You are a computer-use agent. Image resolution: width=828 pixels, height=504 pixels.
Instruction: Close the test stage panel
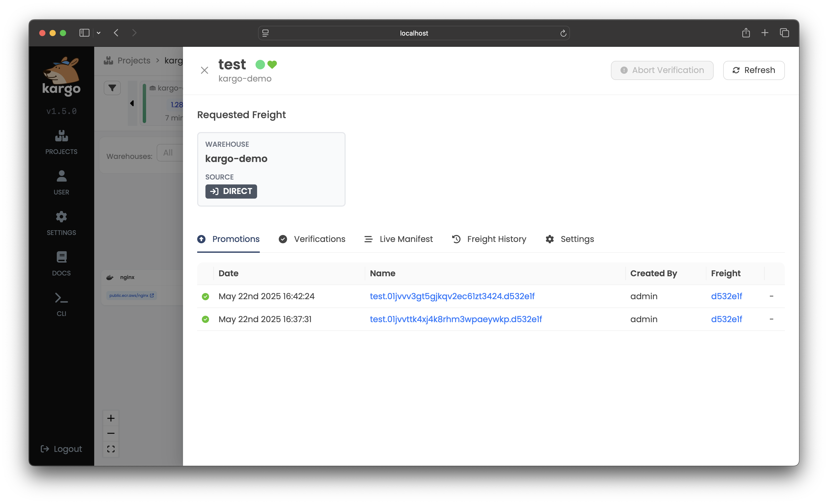(204, 70)
